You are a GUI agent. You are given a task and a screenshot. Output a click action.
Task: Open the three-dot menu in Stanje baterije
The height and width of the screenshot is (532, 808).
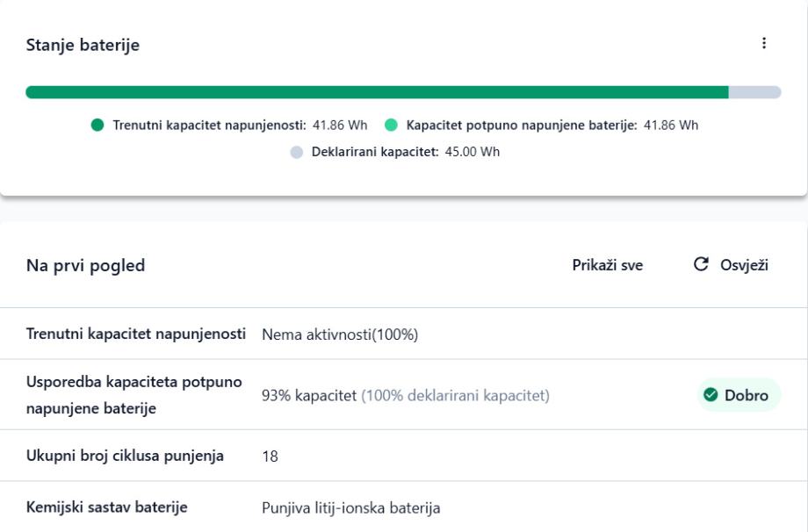pyautogui.click(x=764, y=43)
